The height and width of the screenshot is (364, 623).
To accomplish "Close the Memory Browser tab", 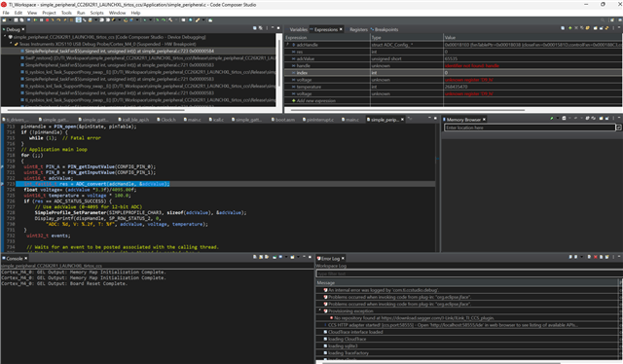I will click(485, 119).
